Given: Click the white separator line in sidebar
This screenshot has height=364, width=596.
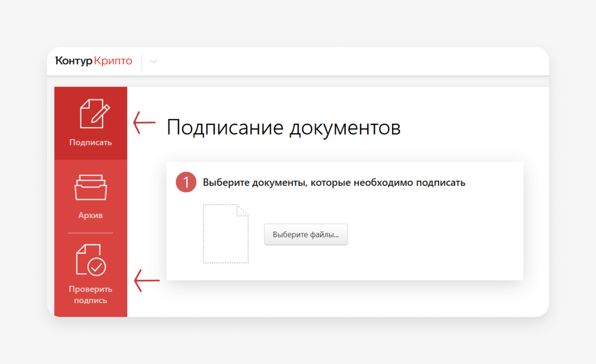Looking at the screenshot, I should 90,233.
